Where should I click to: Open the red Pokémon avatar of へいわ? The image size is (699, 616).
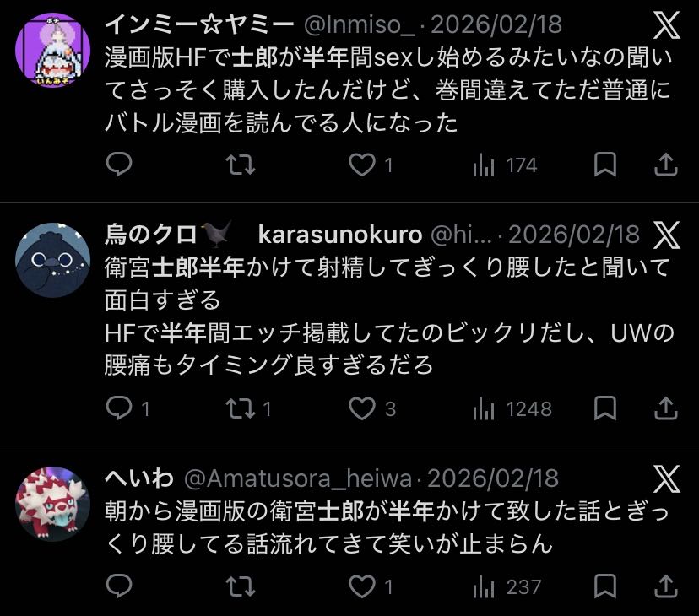52,504
